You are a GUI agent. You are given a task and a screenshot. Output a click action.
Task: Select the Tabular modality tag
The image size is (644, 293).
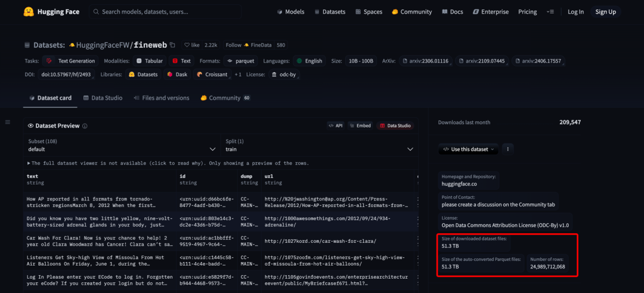click(150, 61)
